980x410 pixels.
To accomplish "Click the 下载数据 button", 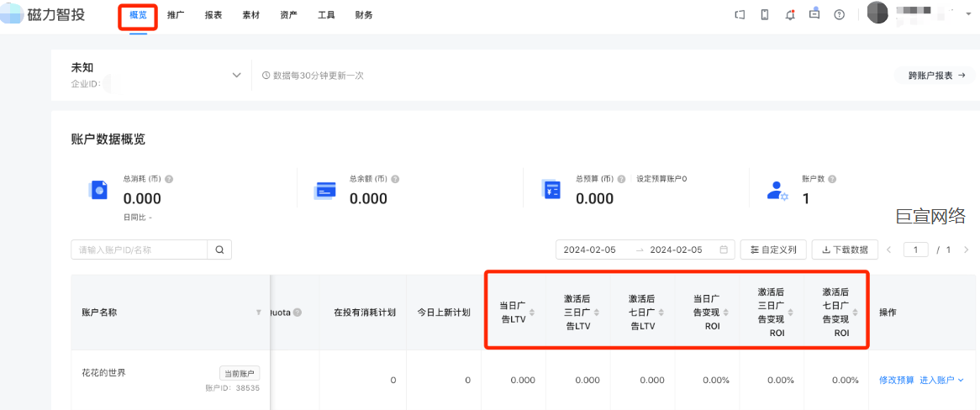I will tap(845, 250).
